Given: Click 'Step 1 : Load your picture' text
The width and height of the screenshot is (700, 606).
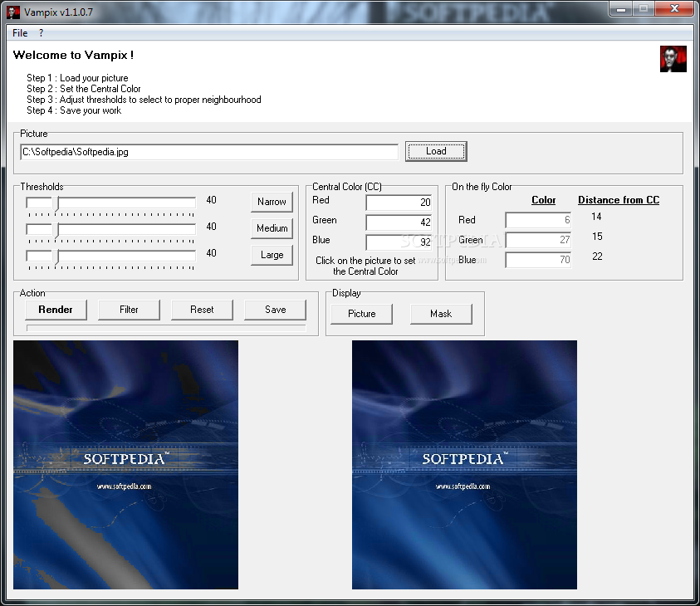Looking at the screenshot, I should click(77, 78).
